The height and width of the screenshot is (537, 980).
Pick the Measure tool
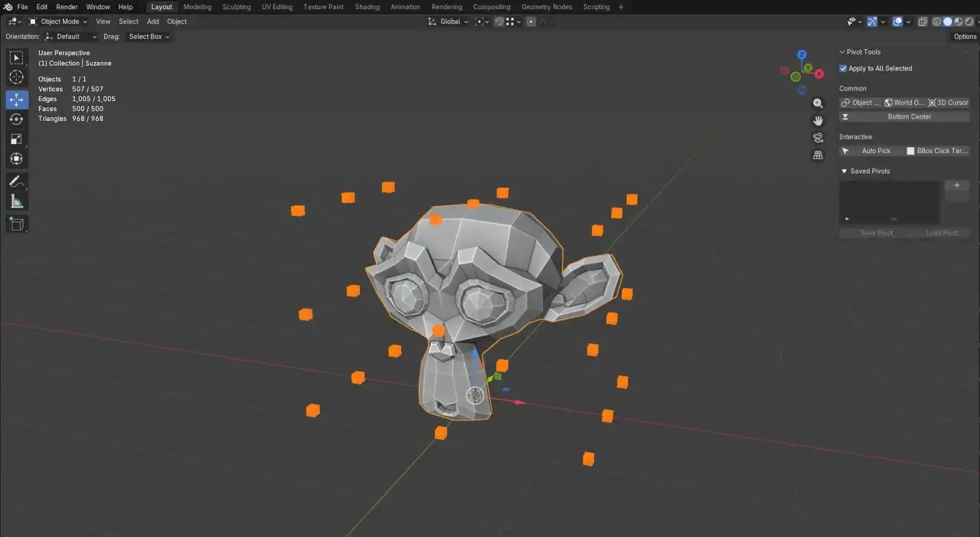tap(16, 201)
